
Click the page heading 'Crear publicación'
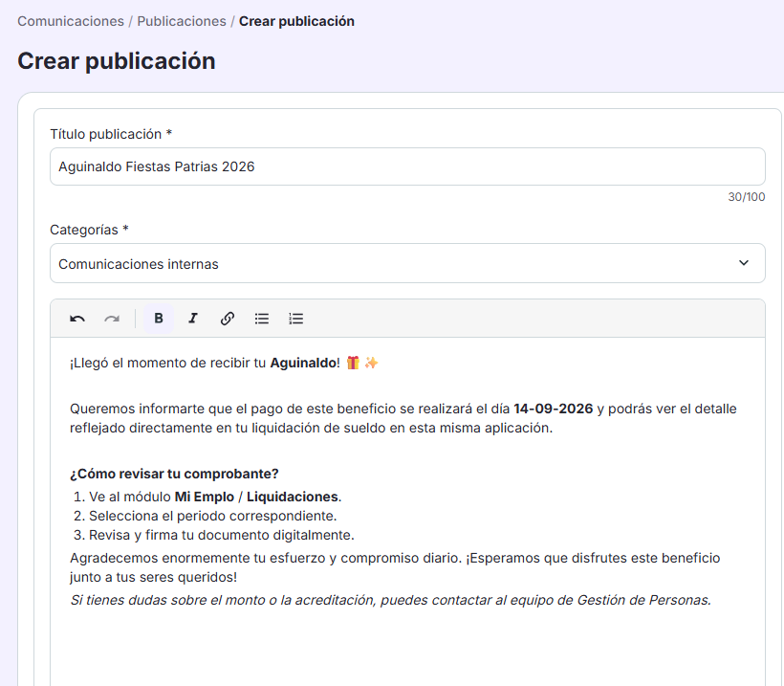117,61
